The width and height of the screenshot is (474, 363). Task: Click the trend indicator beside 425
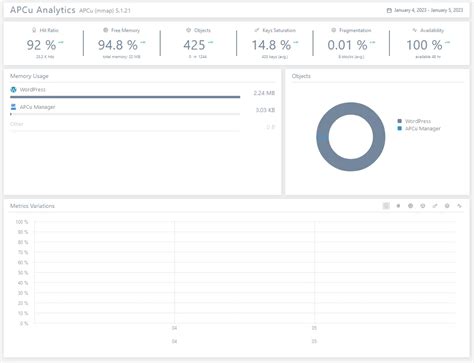(x=210, y=42)
